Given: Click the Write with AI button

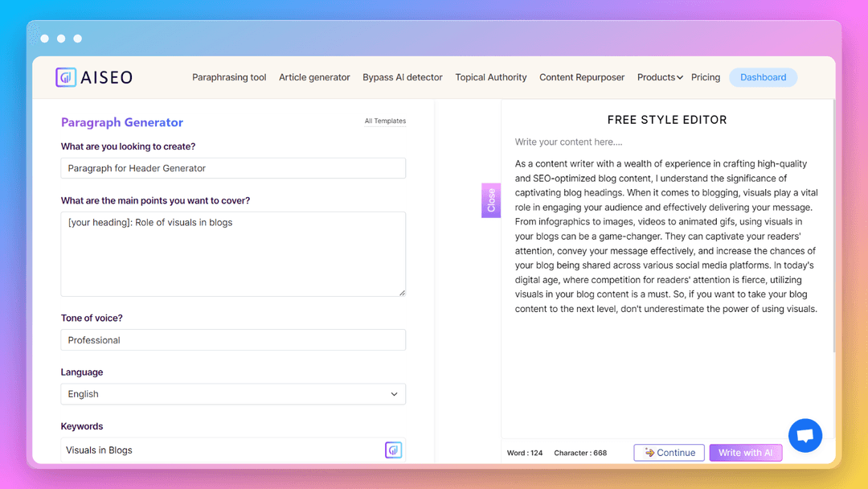Looking at the screenshot, I should pos(745,453).
